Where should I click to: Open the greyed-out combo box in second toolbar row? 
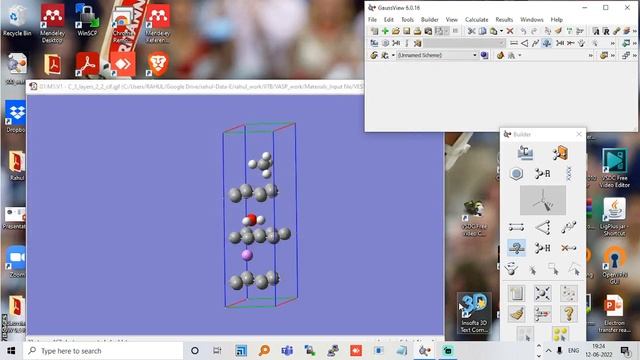pyautogui.click(x=464, y=43)
